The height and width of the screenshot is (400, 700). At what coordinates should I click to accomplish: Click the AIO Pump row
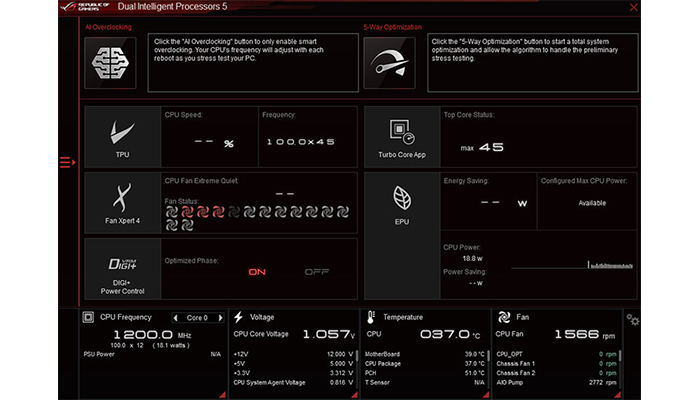(x=557, y=383)
